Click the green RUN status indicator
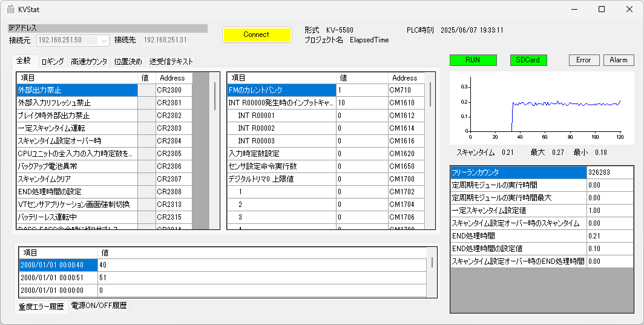This screenshot has width=644, height=325. tap(473, 60)
